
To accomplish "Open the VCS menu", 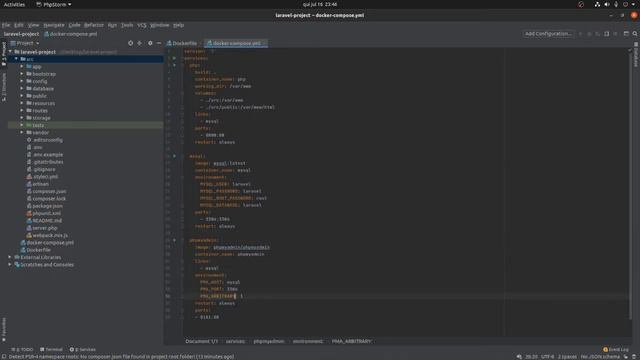I will click(142, 25).
